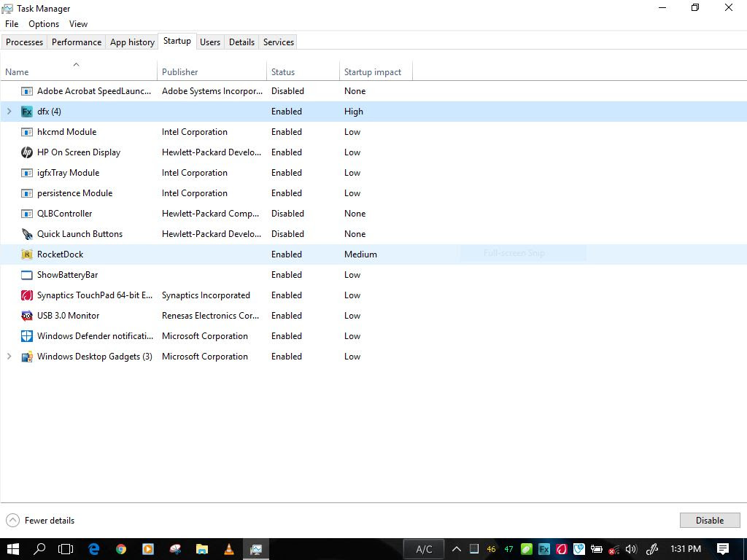Click 'Windows Defender notificati...' name text
The height and width of the screenshot is (560, 747).
96,336
